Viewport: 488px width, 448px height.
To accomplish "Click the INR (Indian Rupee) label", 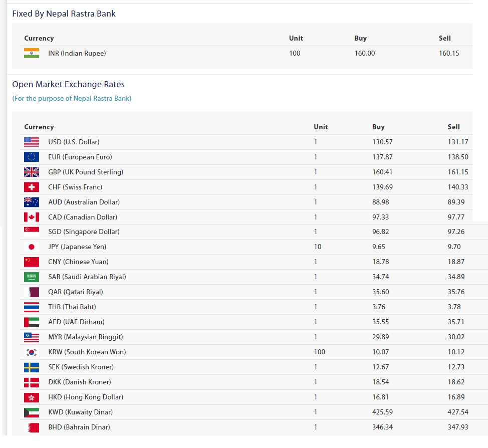I will pos(77,53).
